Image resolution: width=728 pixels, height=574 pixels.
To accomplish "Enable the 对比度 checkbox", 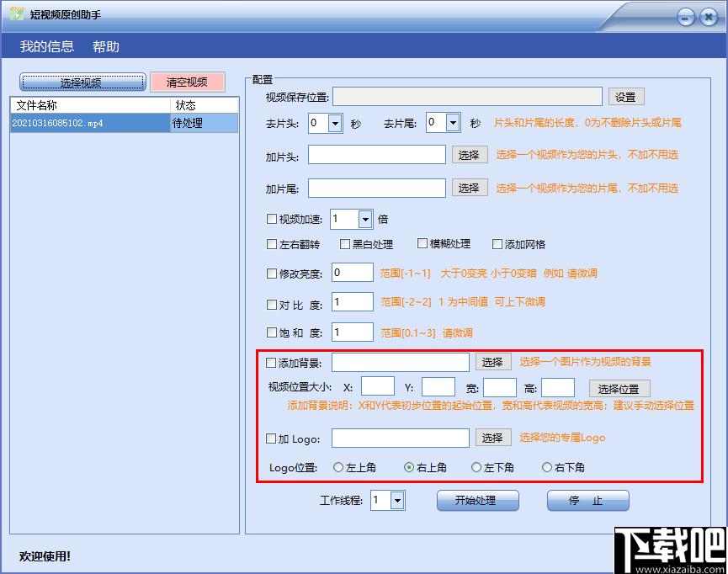I will [x=272, y=305].
